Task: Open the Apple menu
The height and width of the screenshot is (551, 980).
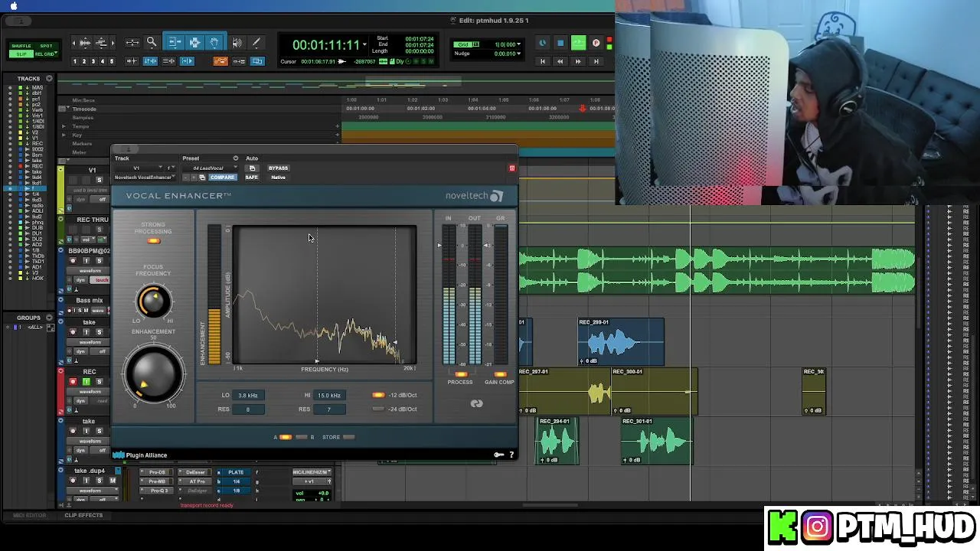Action: coord(13,6)
